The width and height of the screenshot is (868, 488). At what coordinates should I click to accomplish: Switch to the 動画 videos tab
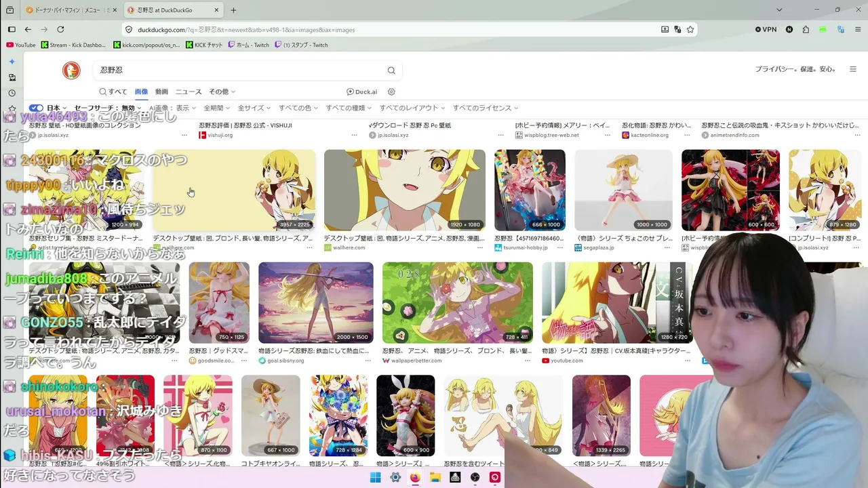pyautogui.click(x=161, y=91)
